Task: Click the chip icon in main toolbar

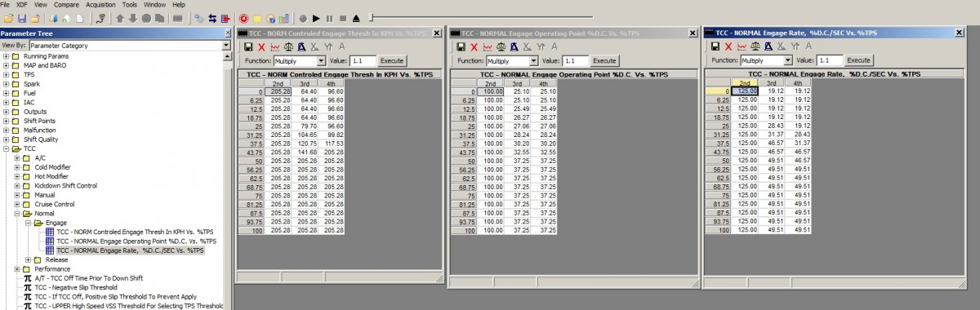Action: click(178, 18)
